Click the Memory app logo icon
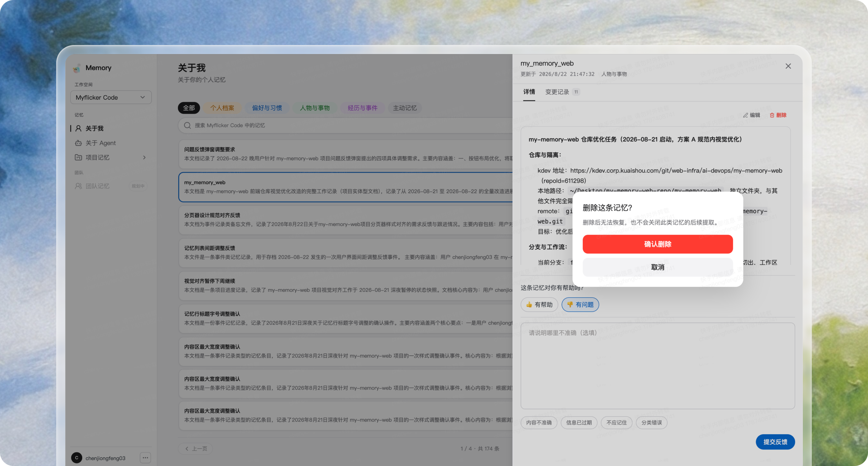868x466 pixels. pyautogui.click(x=77, y=68)
